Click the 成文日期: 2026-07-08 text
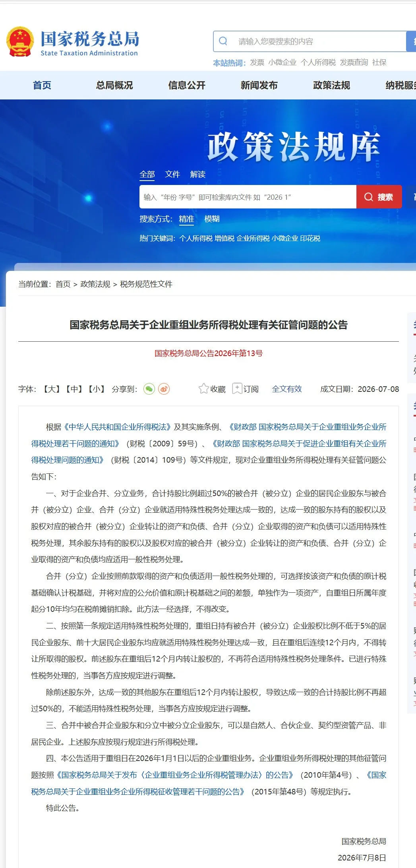416x868 pixels. (360, 389)
